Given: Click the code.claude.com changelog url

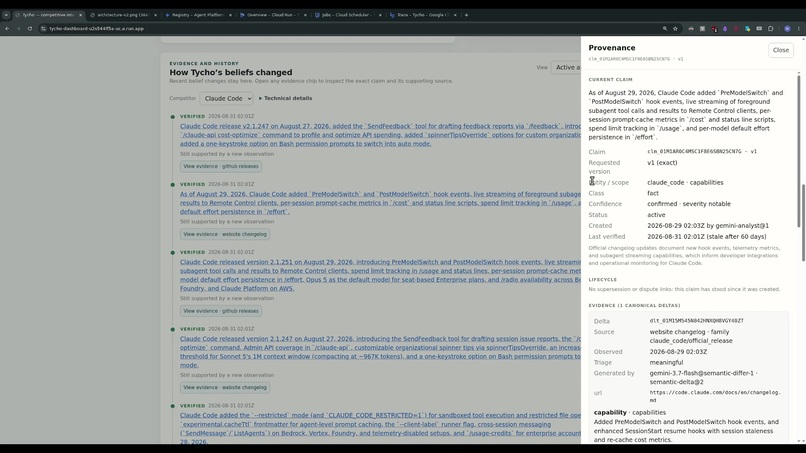Looking at the screenshot, I should pos(715,396).
